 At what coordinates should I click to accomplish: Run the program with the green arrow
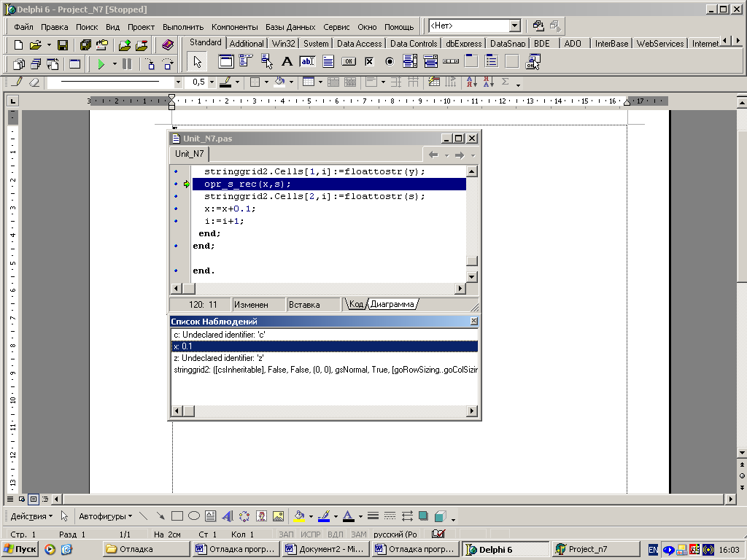tap(101, 64)
